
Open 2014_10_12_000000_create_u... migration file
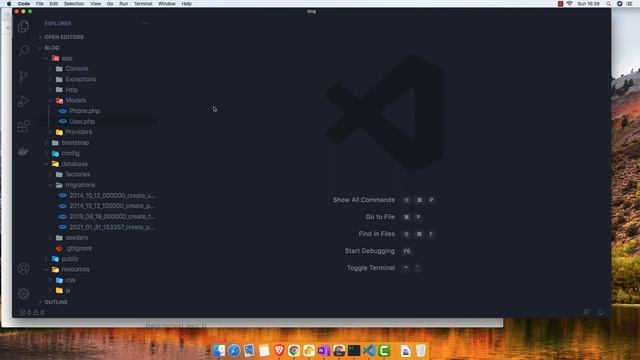[112, 196]
